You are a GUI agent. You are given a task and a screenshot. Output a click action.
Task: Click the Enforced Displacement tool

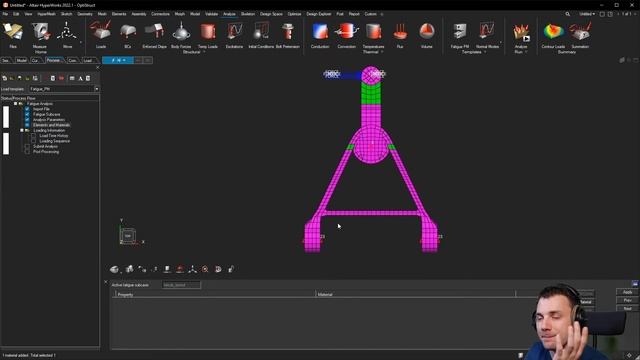tap(154, 32)
